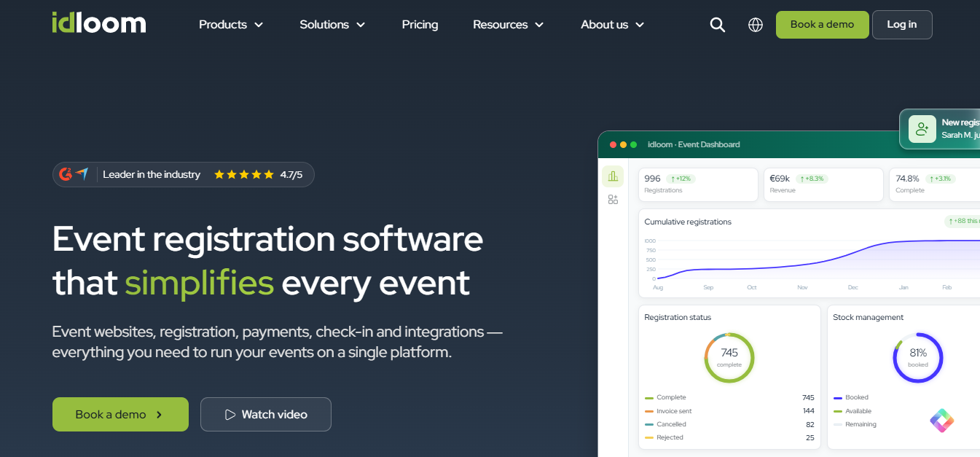This screenshot has width=980, height=457.
Task: Click Book a demo in header
Action: [x=822, y=25]
